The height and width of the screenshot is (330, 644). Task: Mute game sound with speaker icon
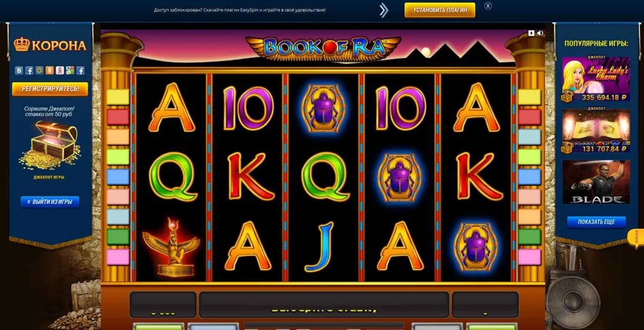pyautogui.click(x=540, y=33)
